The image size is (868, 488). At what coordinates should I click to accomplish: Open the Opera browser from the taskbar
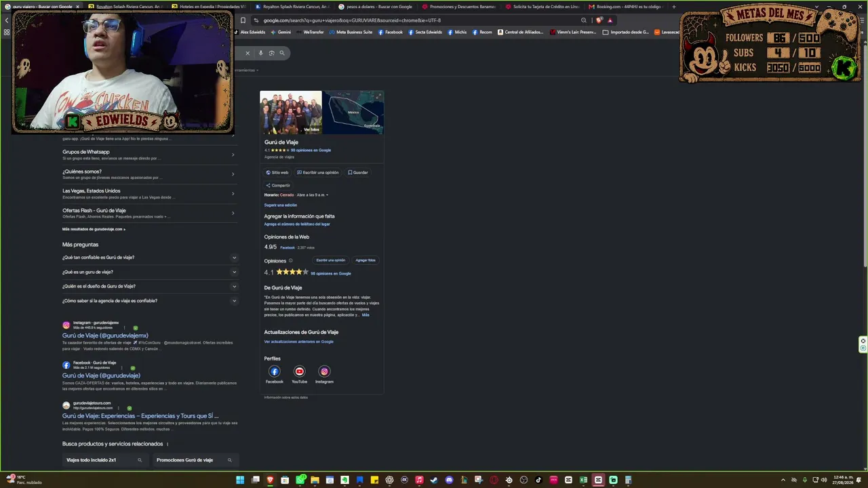(x=494, y=480)
